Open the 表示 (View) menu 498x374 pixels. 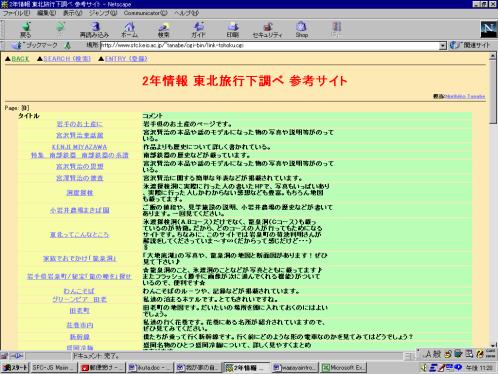(72, 13)
